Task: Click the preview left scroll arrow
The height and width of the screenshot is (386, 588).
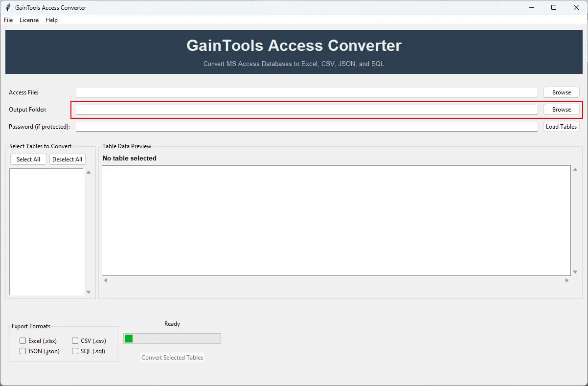Action: coord(105,280)
